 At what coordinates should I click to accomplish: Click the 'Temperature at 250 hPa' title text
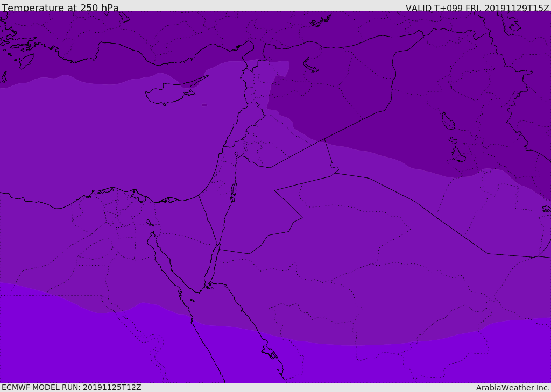(60, 8)
